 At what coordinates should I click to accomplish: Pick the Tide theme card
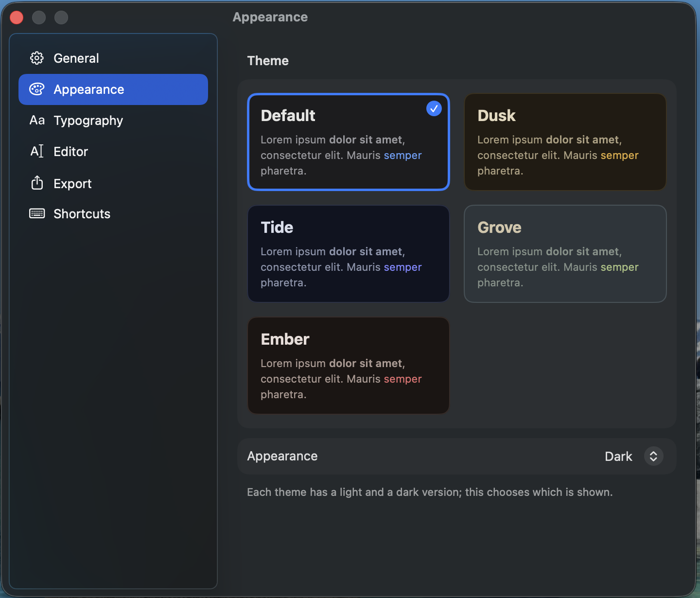tap(349, 254)
